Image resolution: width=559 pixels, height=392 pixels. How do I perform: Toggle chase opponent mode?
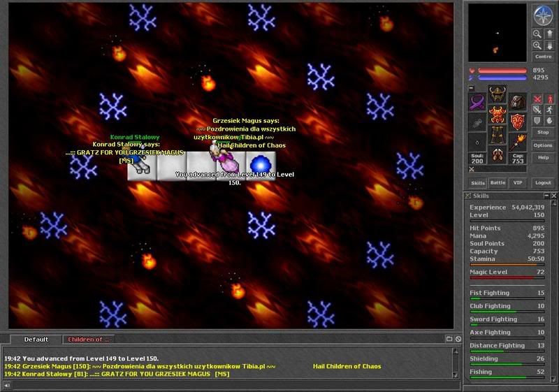point(549,110)
